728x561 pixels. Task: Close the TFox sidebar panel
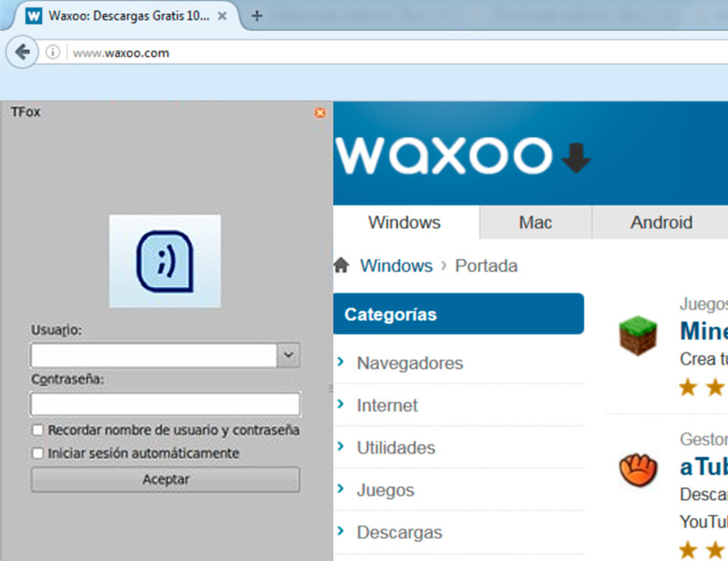click(320, 112)
